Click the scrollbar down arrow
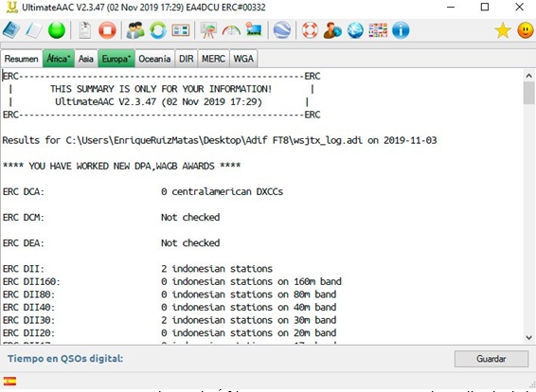 point(528,337)
